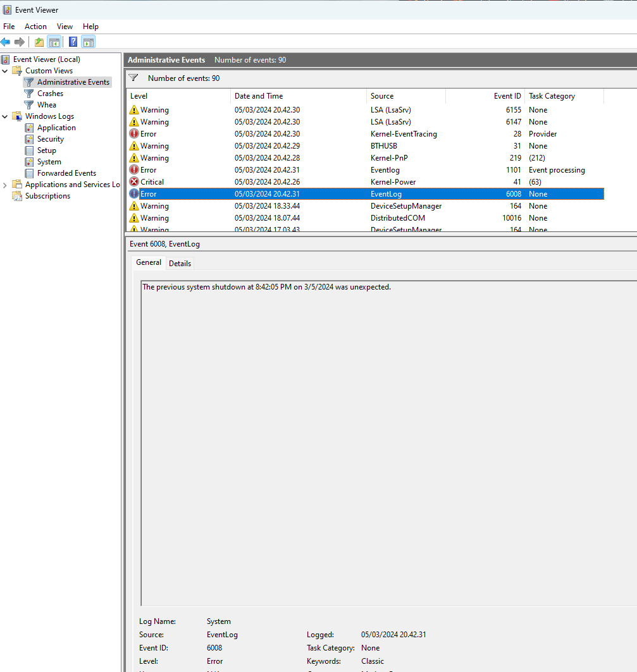Viewport: 637px width, 672px height.
Task: Select Administrative Events in the tree
Action: click(73, 82)
